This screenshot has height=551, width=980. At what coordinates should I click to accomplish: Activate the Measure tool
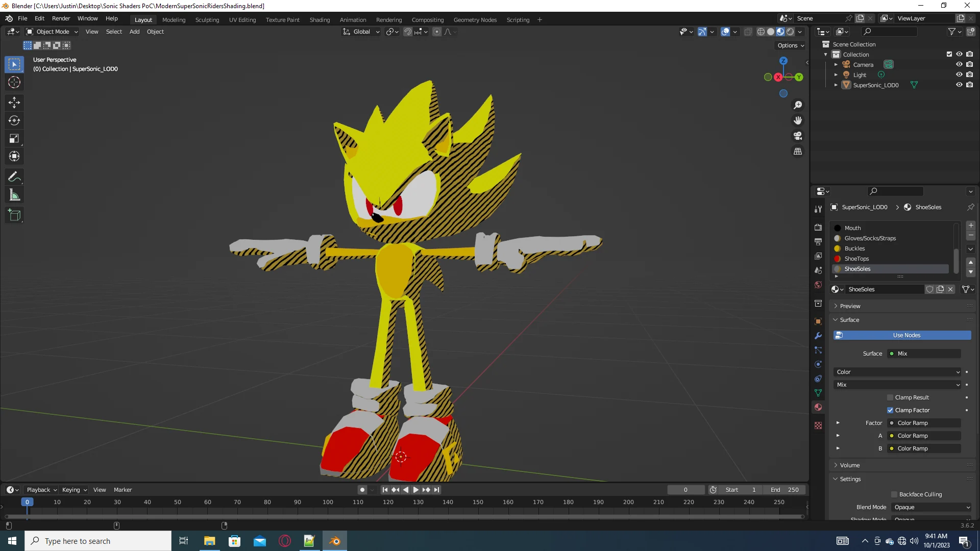14,194
